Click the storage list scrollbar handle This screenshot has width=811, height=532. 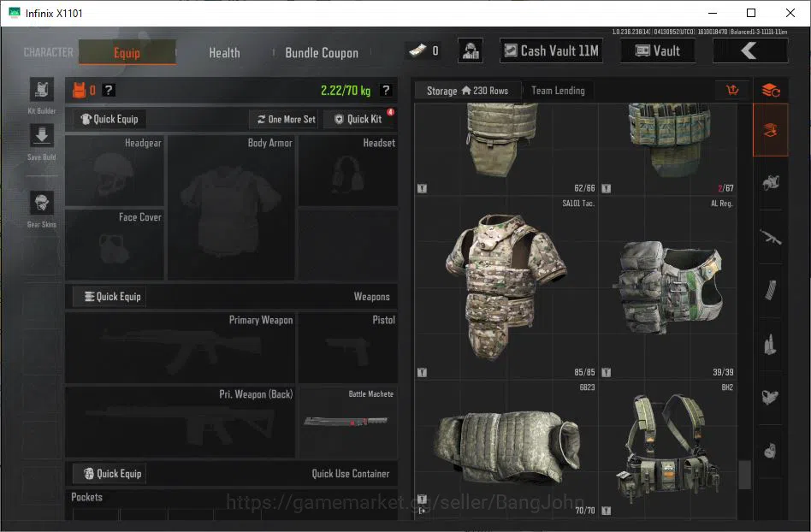(x=744, y=475)
